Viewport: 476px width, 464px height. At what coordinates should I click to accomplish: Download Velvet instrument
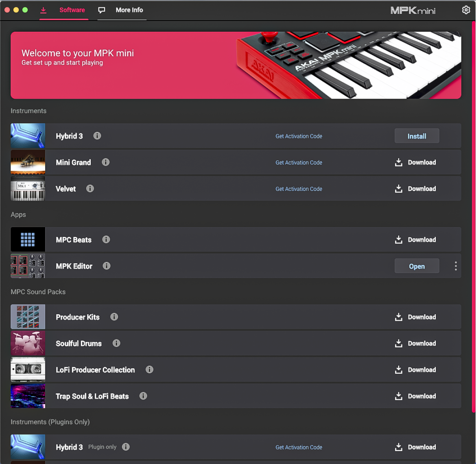416,189
